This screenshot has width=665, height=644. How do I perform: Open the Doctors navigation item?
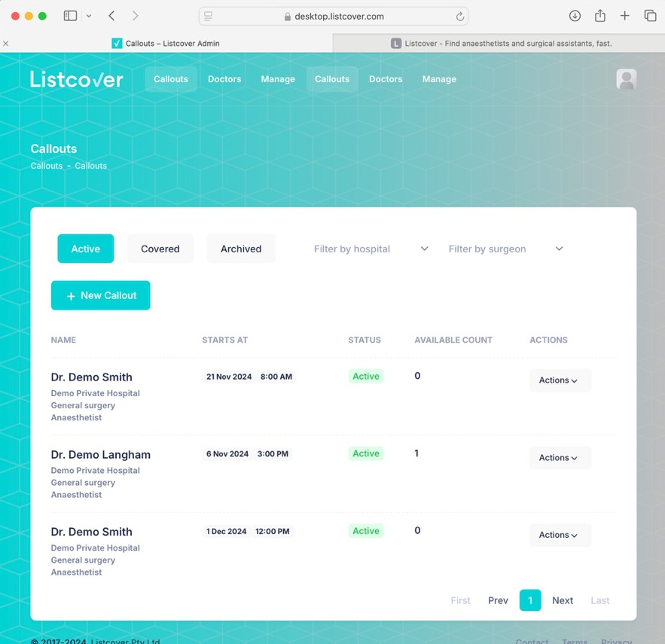(224, 79)
